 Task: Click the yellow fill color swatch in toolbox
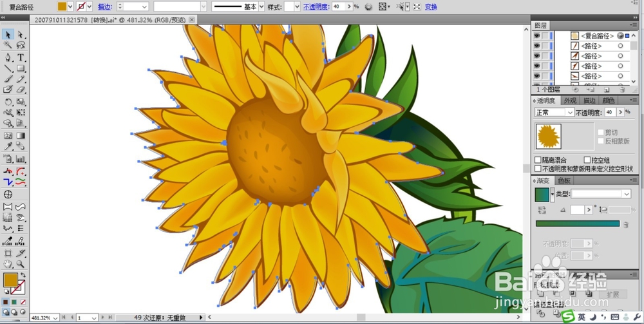(x=10, y=280)
